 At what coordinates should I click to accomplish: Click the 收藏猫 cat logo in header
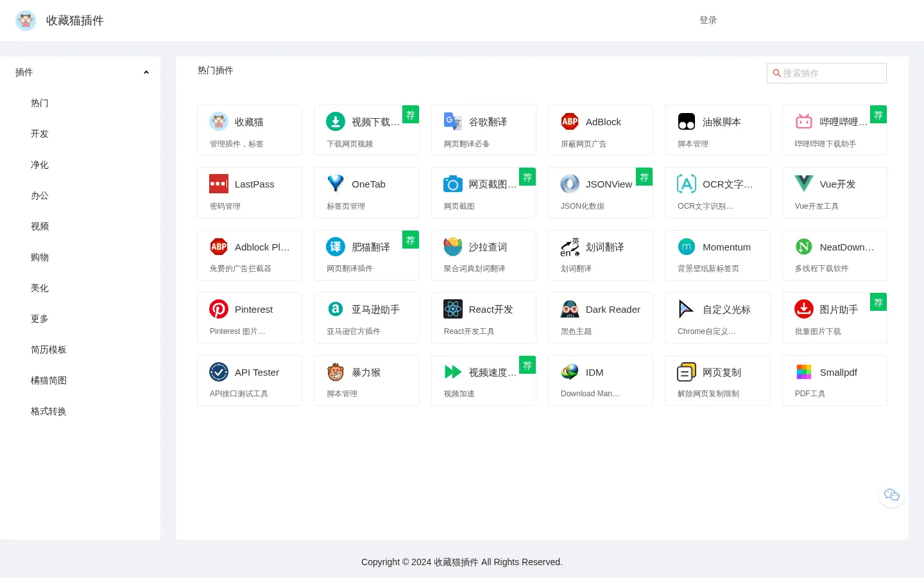tap(26, 21)
